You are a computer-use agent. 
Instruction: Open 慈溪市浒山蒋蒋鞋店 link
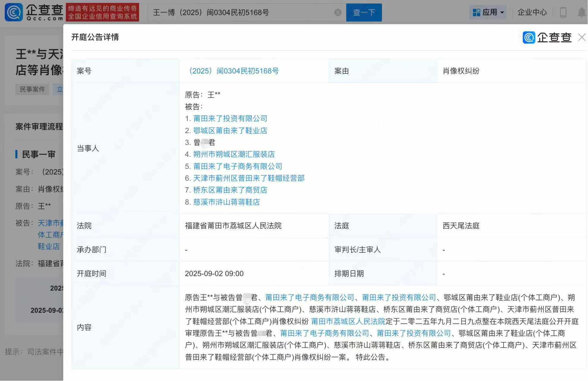tap(226, 202)
